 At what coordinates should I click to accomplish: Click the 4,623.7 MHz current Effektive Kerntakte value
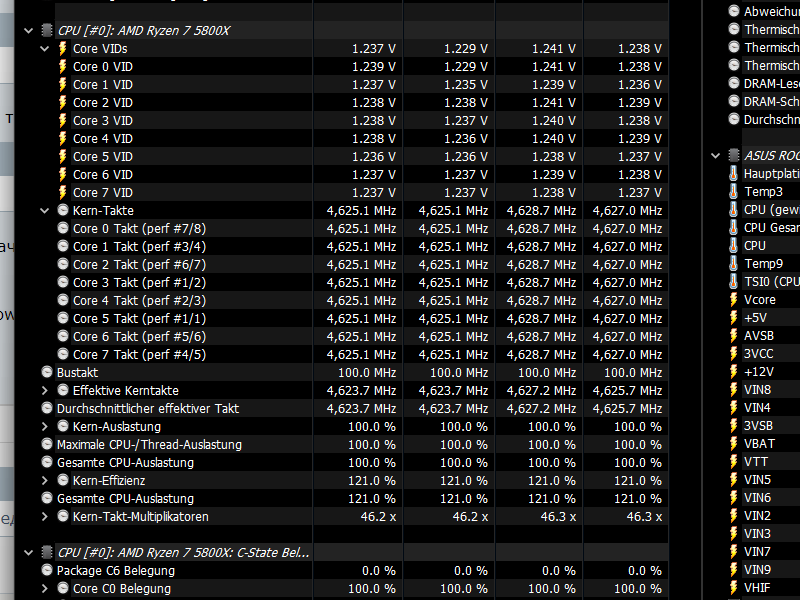(x=361, y=391)
